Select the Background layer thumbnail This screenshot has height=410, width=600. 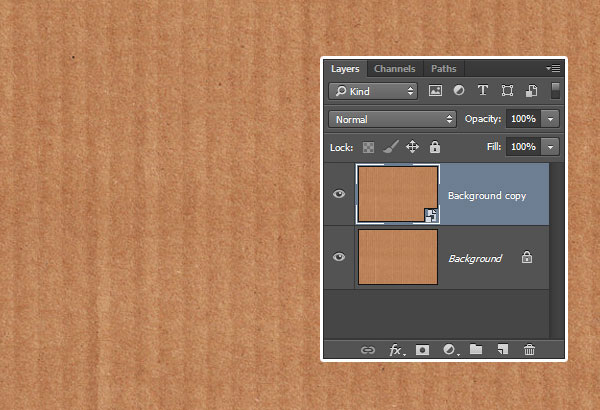398,257
